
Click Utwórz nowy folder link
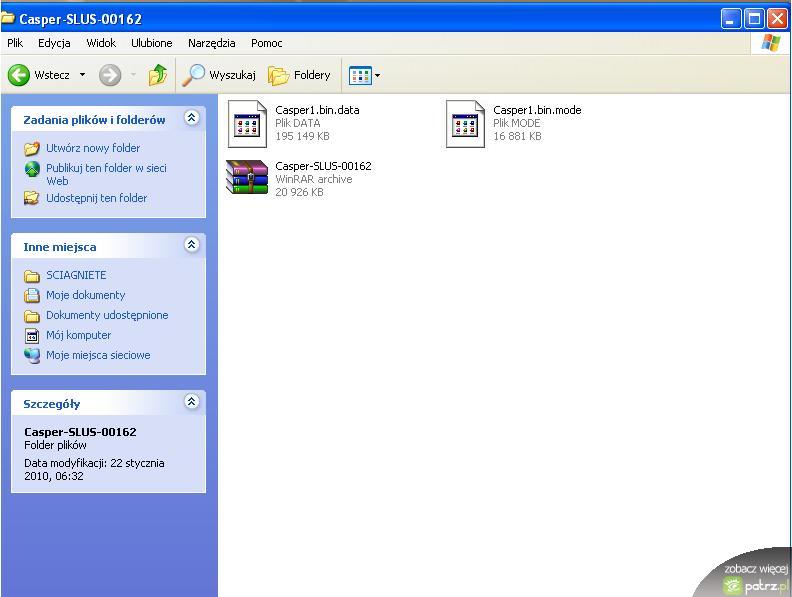(93, 148)
